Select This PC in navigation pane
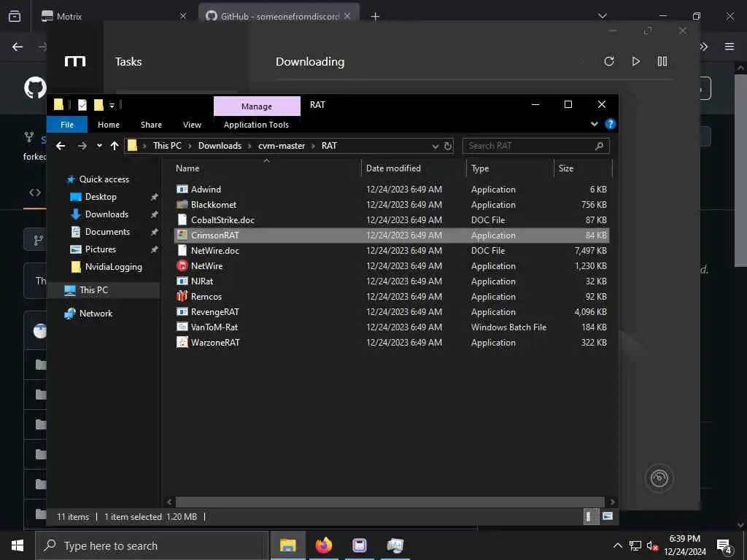This screenshot has width=747, height=560. coord(93,290)
